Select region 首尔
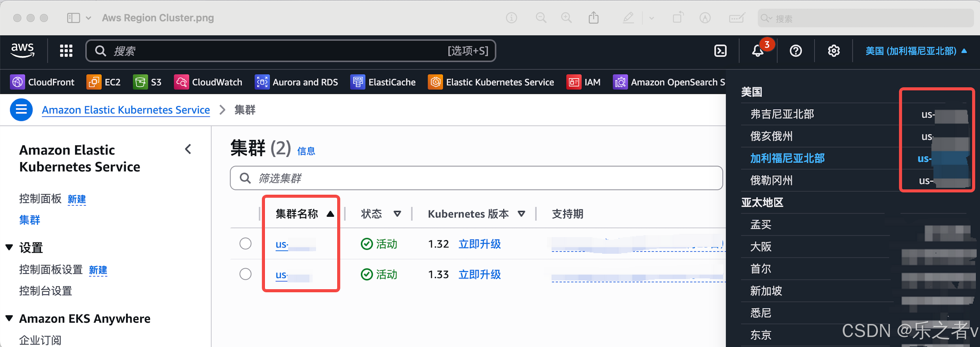The image size is (980, 347). click(760, 268)
